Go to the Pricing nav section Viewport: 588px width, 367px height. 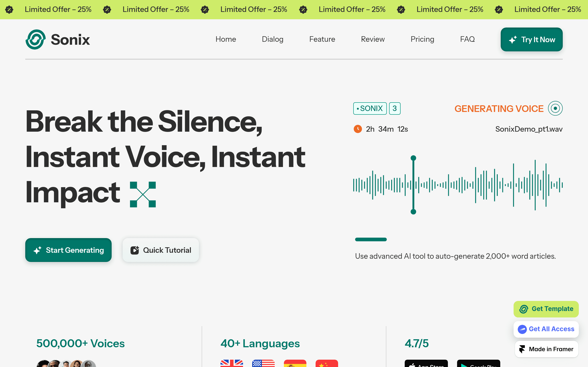click(x=422, y=39)
